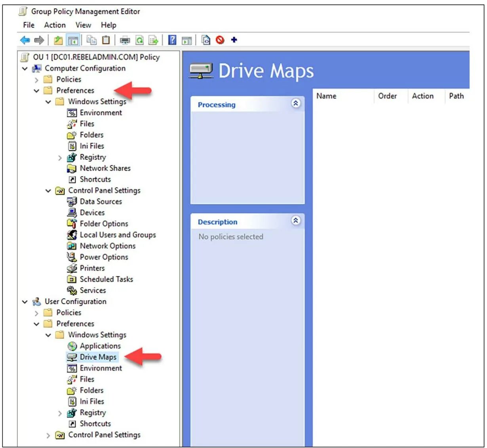Click the Forward arrow toolbar icon
Viewport: 487px width, 448px height.
[39, 40]
